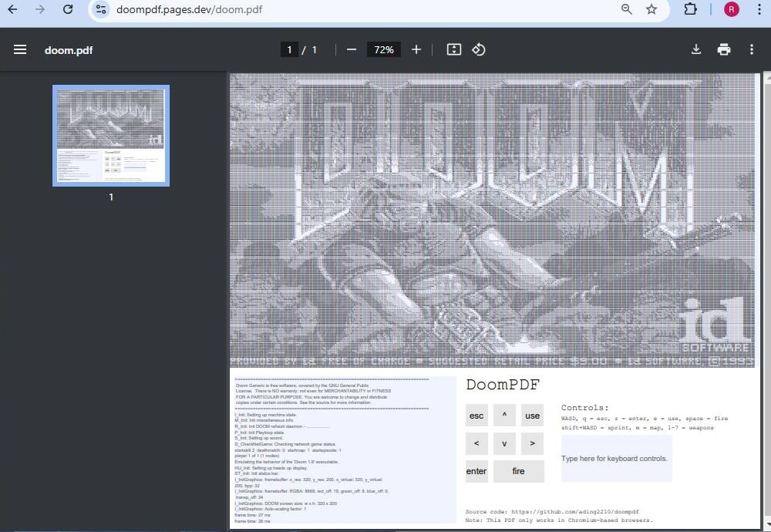Image resolution: width=771 pixels, height=532 pixels.
Task: Focus the 'Type here for keyboard controls' field
Action: [617, 458]
